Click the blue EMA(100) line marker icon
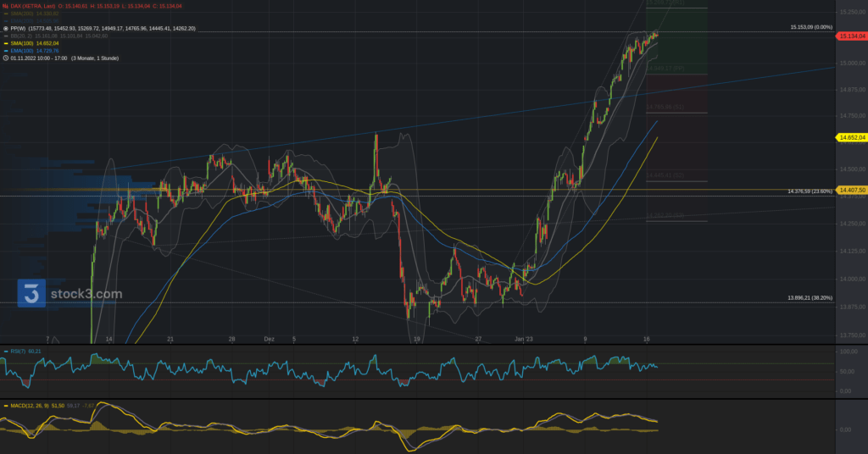This screenshot has width=868, height=454. point(6,51)
